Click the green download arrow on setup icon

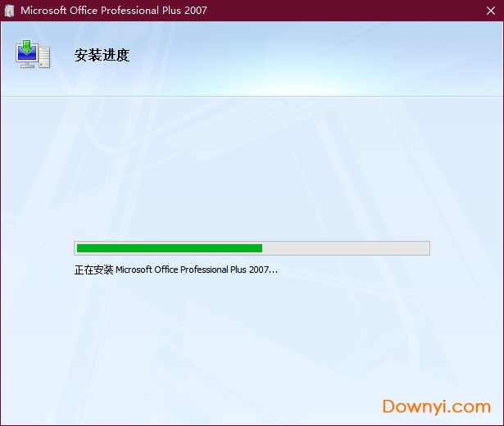pyautogui.click(x=27, y=46)
